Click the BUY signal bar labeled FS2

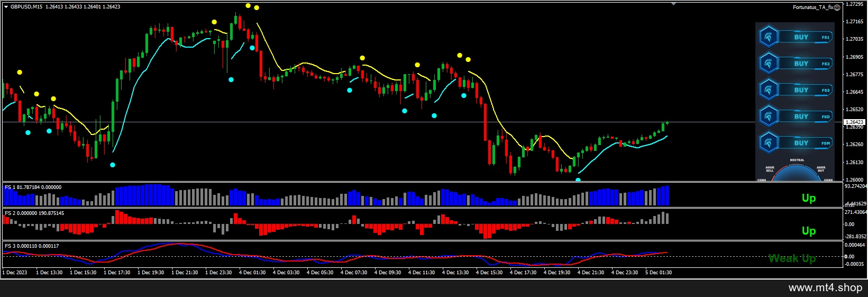[x=806, y=64]
